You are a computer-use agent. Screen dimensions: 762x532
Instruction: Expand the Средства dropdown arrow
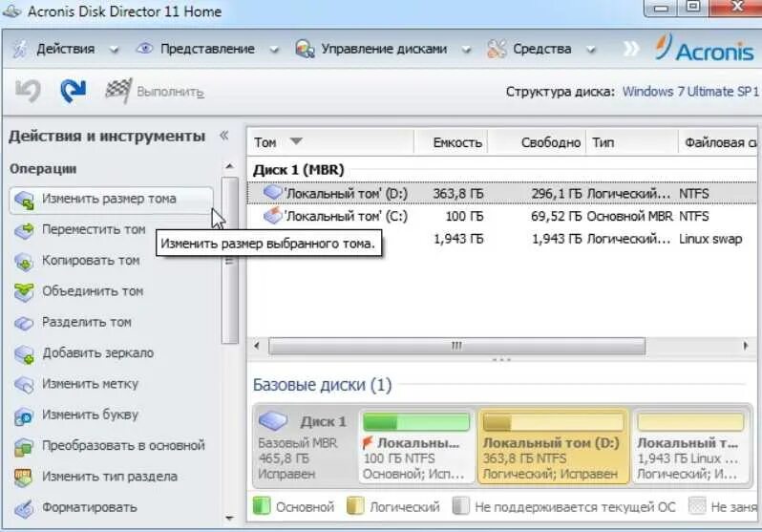[590, 50]
